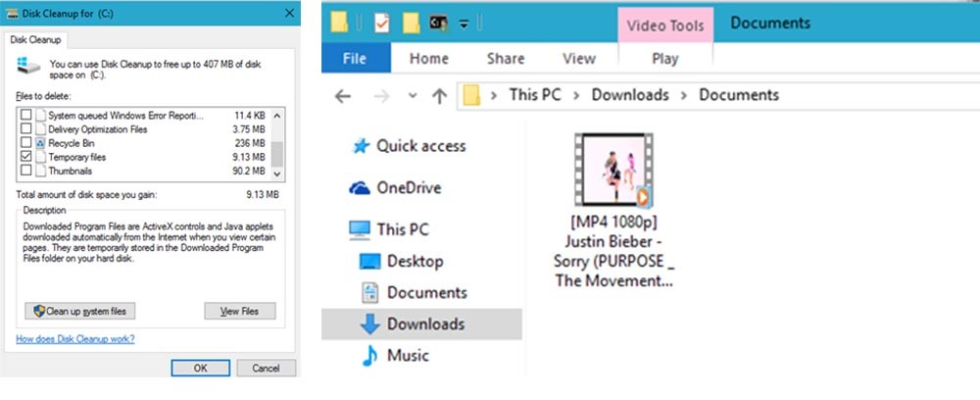Click the drive icon beside the free-up-space message
The image size is (980, 400).
click(28, 65)
